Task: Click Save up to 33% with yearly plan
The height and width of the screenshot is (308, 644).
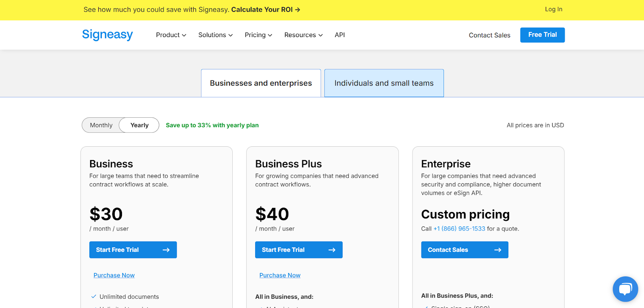Action: click(212, 125)
